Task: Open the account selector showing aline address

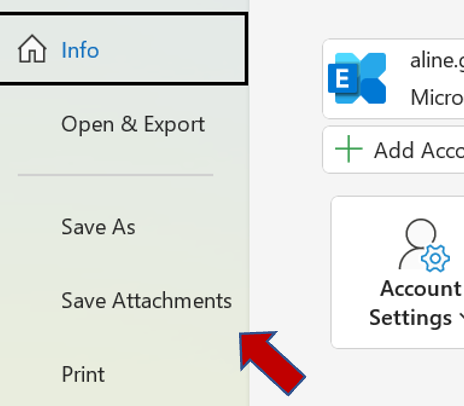Action: (x=393, y=79)
